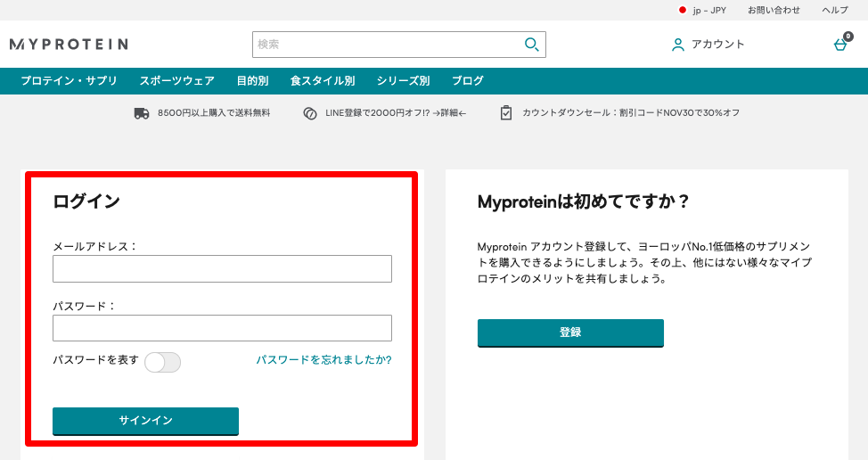Click the ログイン heading
The height and width of the screenshot is (460, 868).
pos(86,201)
